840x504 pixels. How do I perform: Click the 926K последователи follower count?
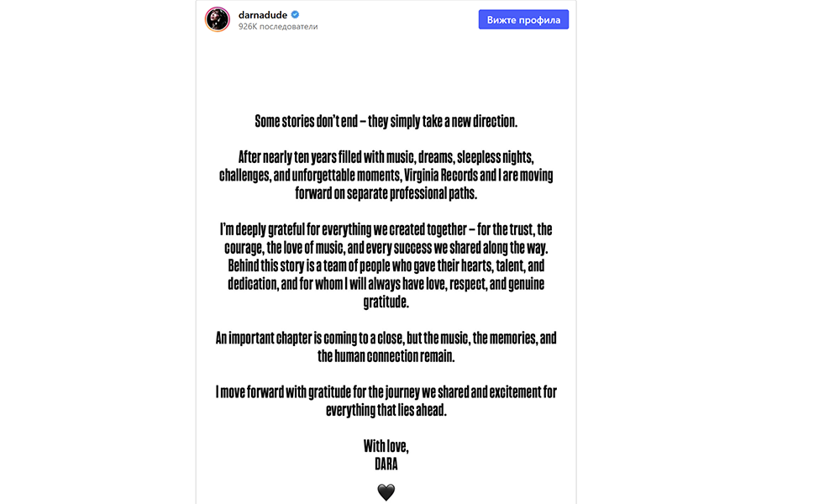(x=278, y=27)
